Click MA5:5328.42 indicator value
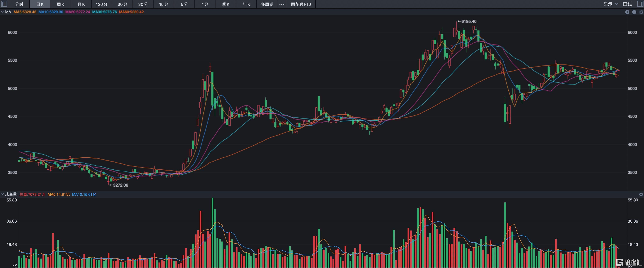This screenshot has height=268, width=644. click(25, 12)
